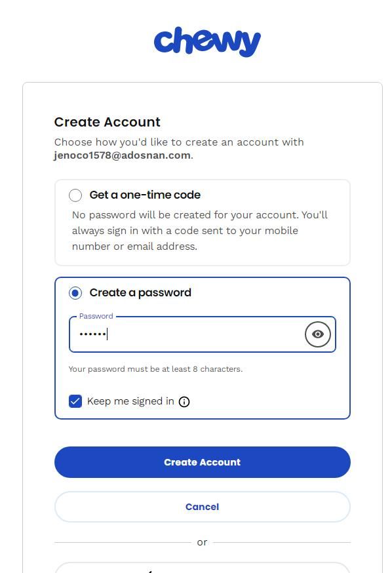Submit with the blue Create Account button
The height and width of the screenshot is (573, 392).
pos(203,462)
